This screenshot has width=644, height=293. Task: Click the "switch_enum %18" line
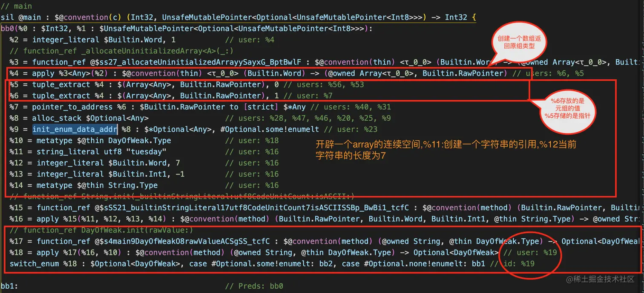click(x=272, y=264)
